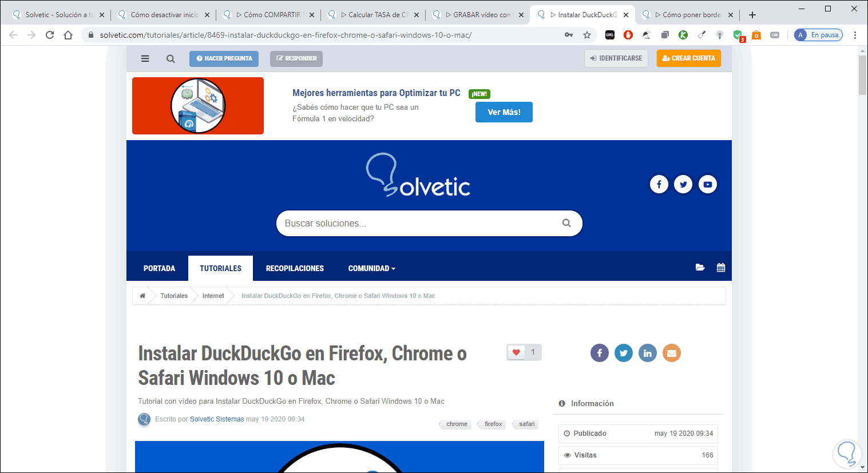Open the Mejores herramientas para Optimizar link
Screen dimensions: 868x473
pos(376,93)
